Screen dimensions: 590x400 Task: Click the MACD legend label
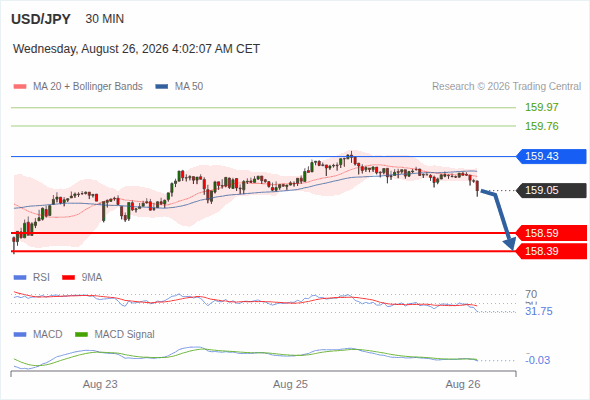pos(47,335)
